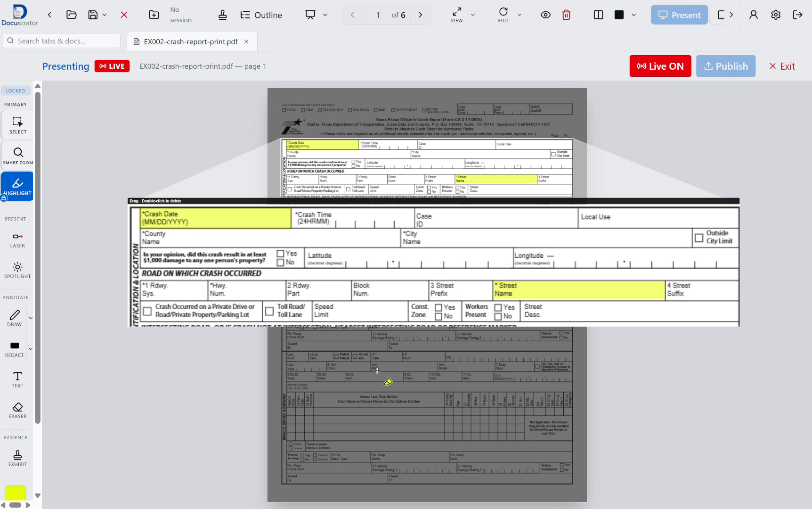Toggle the Live ON broadcast button
This screenshot has height=509, width=812.
(660, 66)
